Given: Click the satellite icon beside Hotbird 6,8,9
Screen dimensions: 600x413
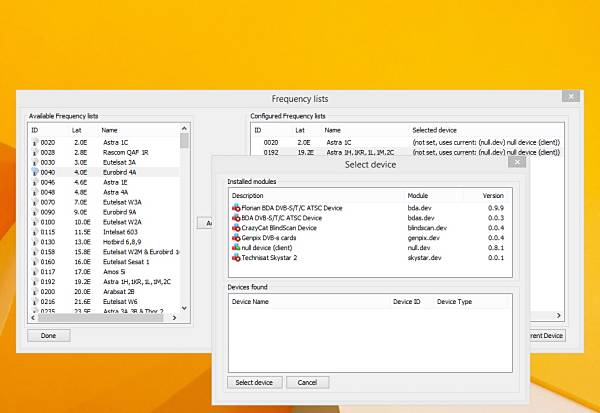Looking at the screenshot, I should click(35, 242).
